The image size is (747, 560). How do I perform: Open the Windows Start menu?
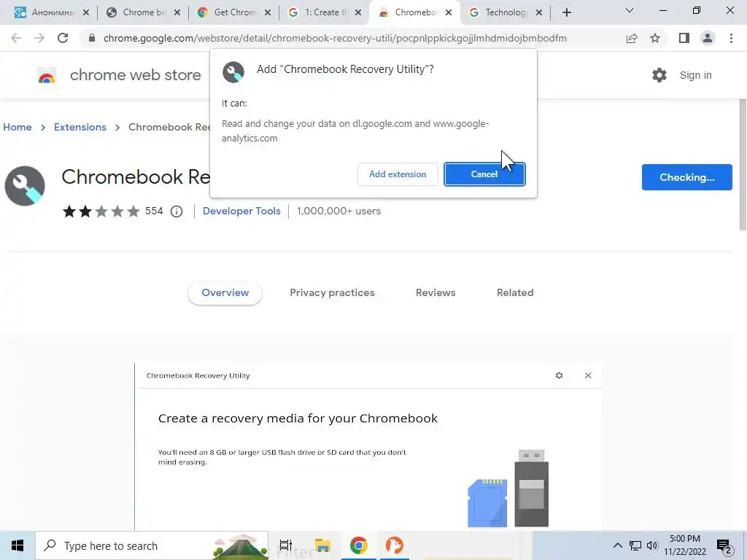tap(18, 545)
